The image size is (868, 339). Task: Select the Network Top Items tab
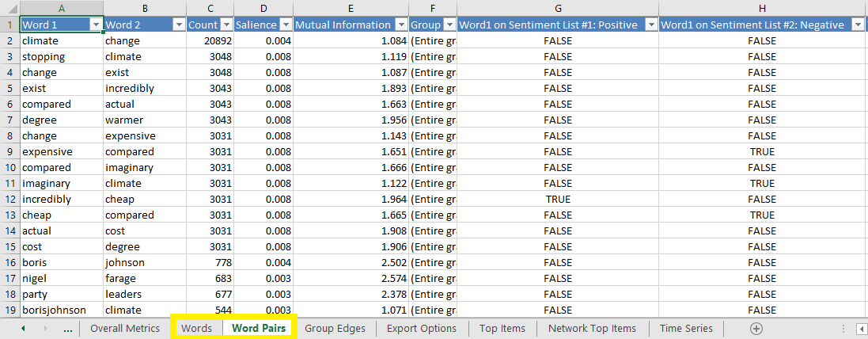[592, 328]
